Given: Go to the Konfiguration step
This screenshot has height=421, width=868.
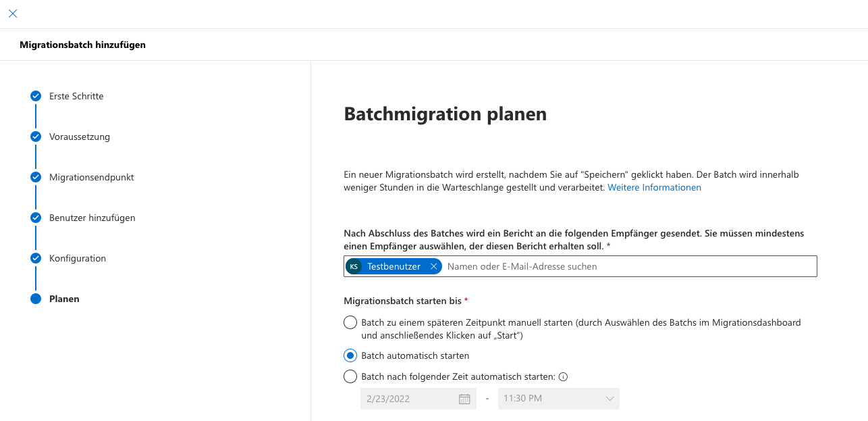Looking at the screenshot, I should (78, 258).
